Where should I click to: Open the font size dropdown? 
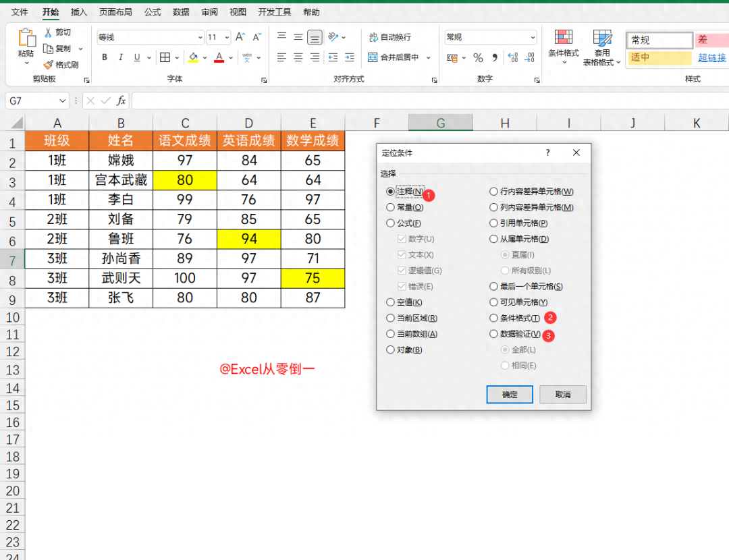coord(227,37)
